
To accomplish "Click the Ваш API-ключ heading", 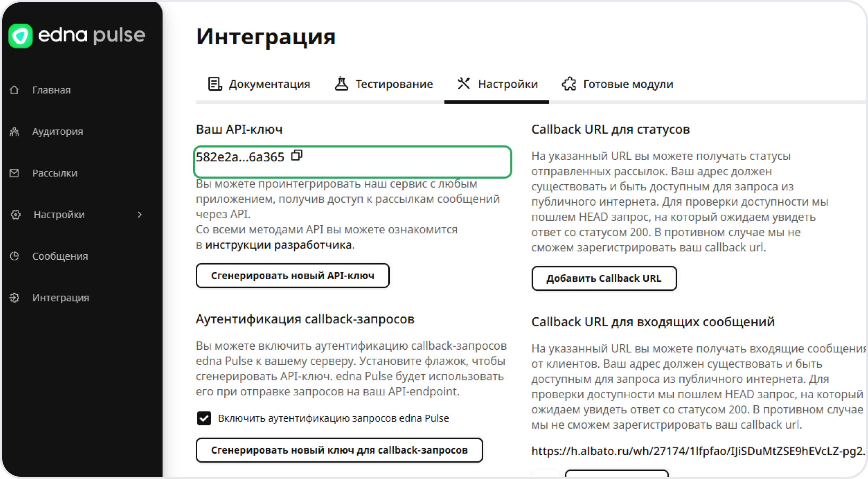I will (239, 129).
